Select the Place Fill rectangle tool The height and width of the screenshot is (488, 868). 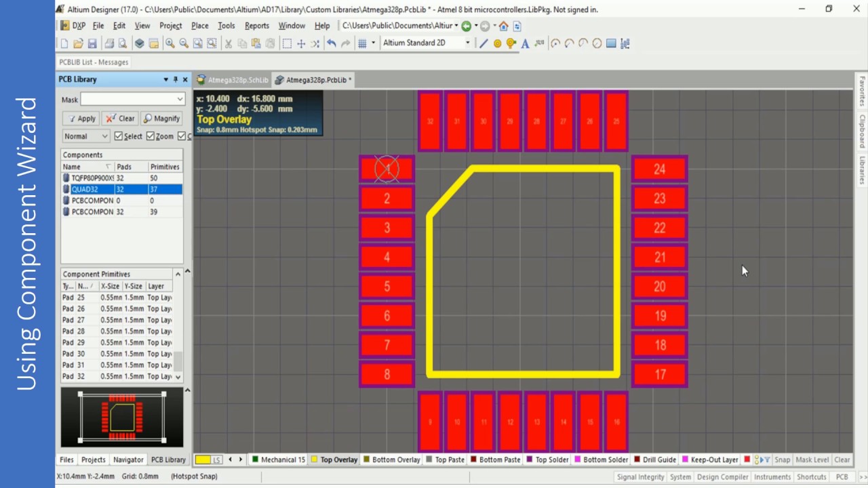(611, 43)
